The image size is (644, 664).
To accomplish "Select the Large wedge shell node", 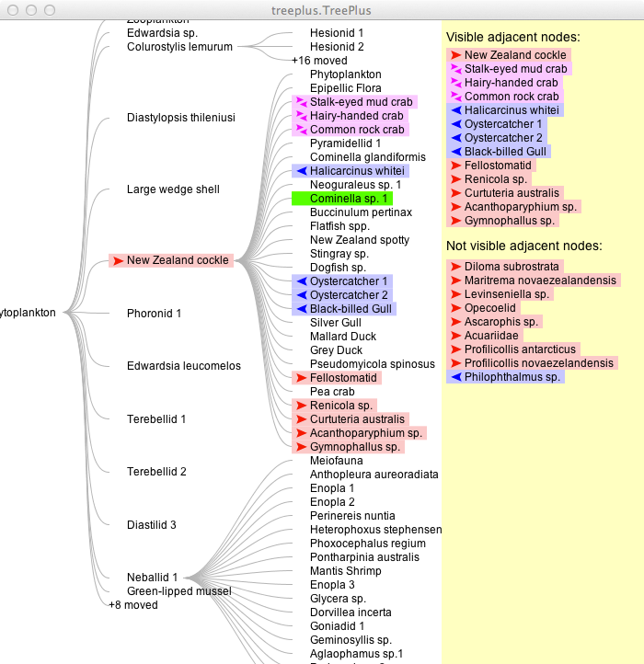I will click(173, 189).
